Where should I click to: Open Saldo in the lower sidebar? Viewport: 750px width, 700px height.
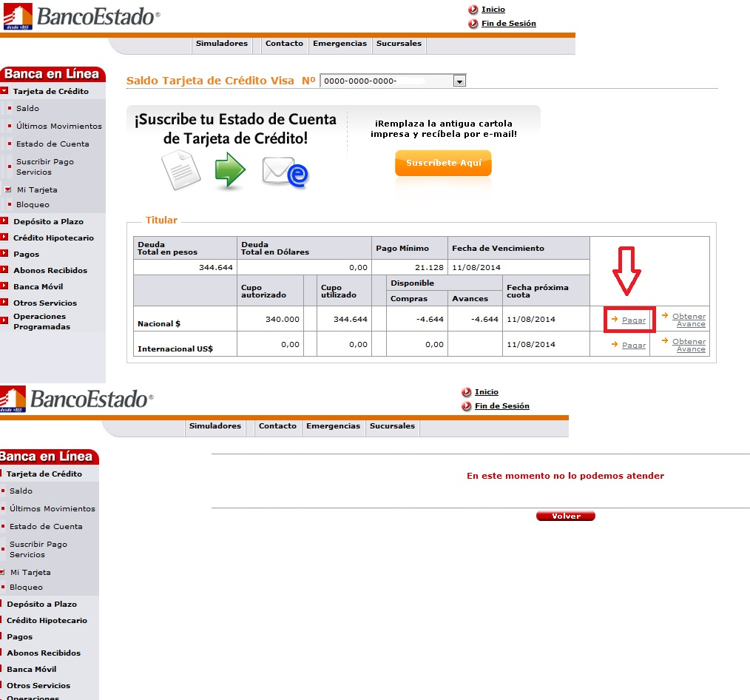(x=21, y=491)
